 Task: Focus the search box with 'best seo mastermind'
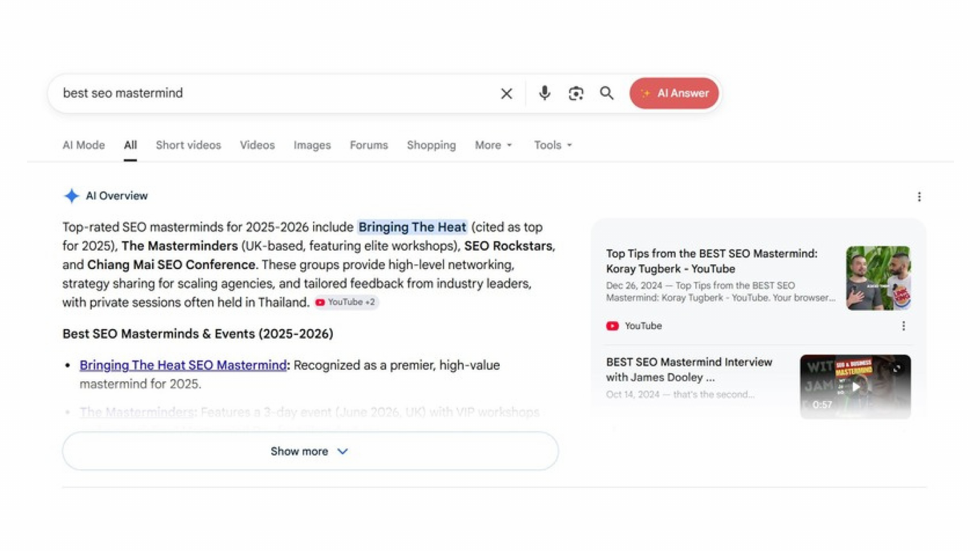pyautogui.click(x=276, y=93)
